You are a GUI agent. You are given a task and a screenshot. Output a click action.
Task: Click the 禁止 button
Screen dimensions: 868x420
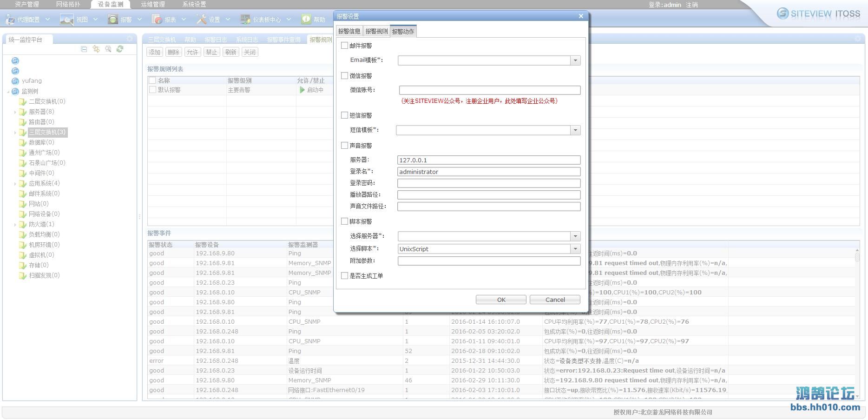pos(211,52)
